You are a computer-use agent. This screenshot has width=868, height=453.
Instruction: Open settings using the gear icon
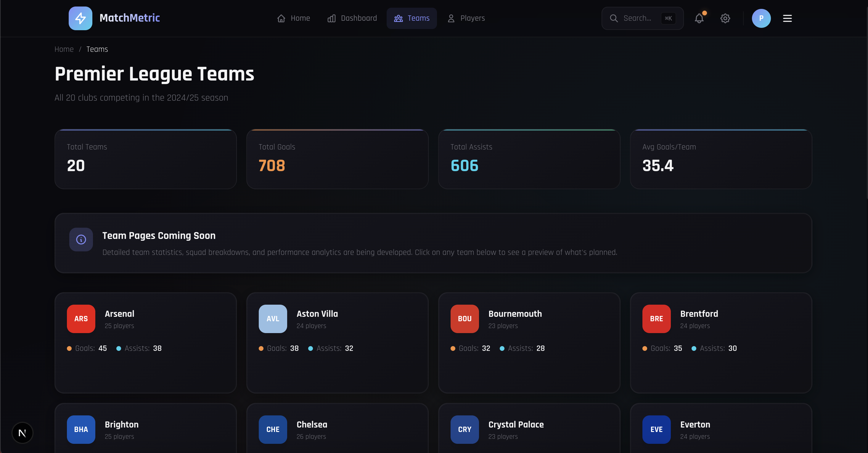tap(725, 18)
